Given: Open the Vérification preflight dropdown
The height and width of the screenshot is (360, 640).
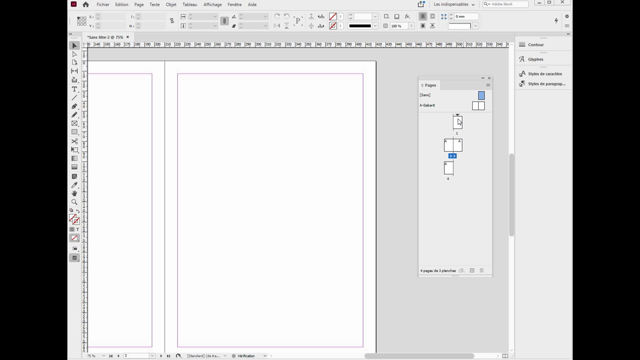Looking at the screenshot, I should coord(264,356).
